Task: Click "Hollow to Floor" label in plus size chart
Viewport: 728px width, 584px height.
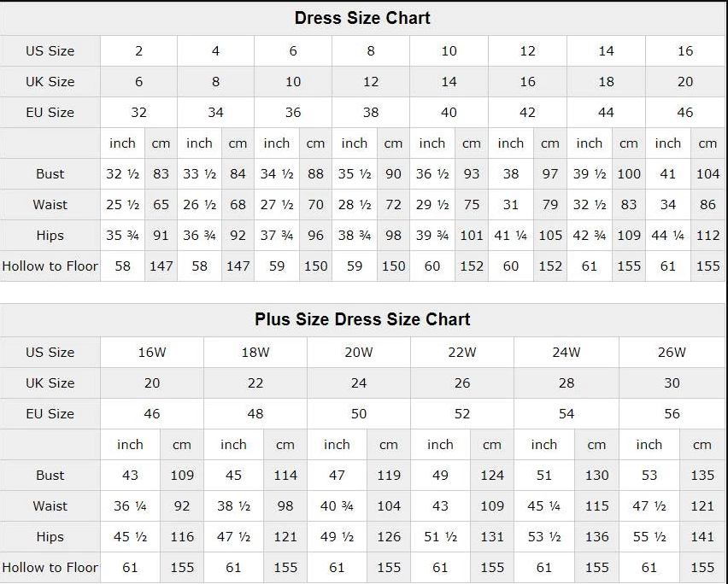Action: pyautogui.click(x=50, y=567)
